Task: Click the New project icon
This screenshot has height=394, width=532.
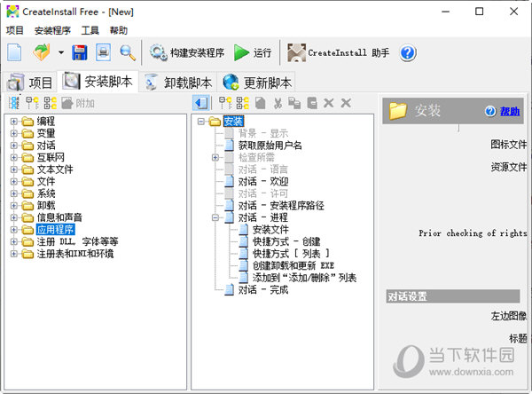Action: (14, 53)
